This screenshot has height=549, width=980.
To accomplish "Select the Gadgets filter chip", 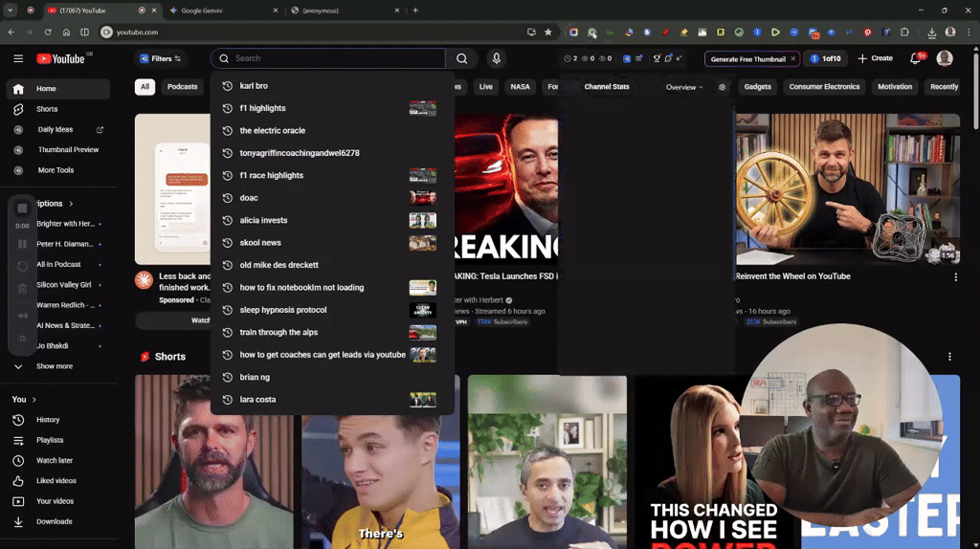I will tap(758, 87).
